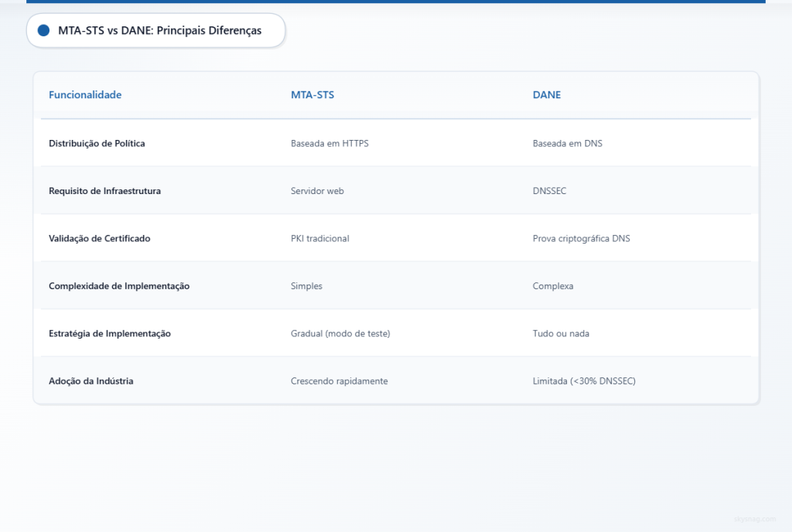Click the blue circle icon beside the title

pos(43,31)
